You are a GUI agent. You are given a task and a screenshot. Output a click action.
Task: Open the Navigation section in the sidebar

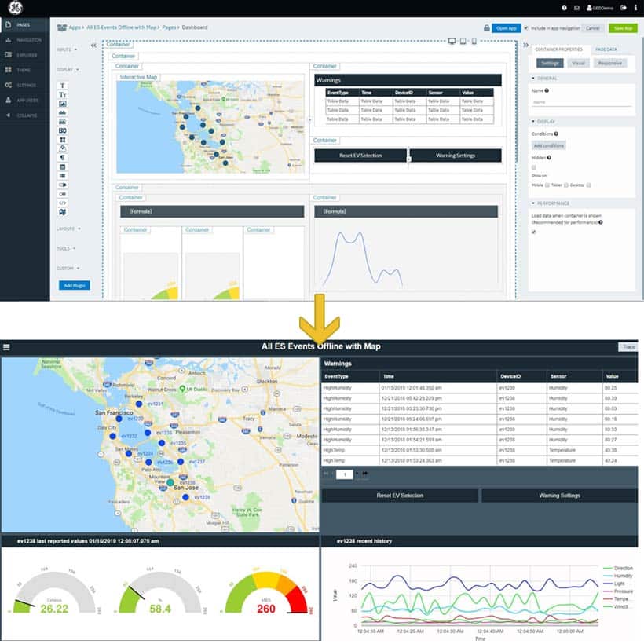point(24,40)
